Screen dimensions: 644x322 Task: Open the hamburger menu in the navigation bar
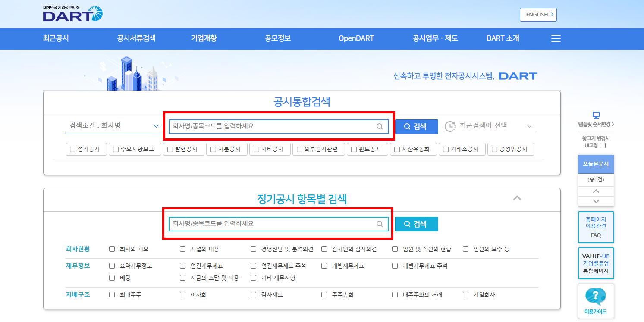(556, 38)
